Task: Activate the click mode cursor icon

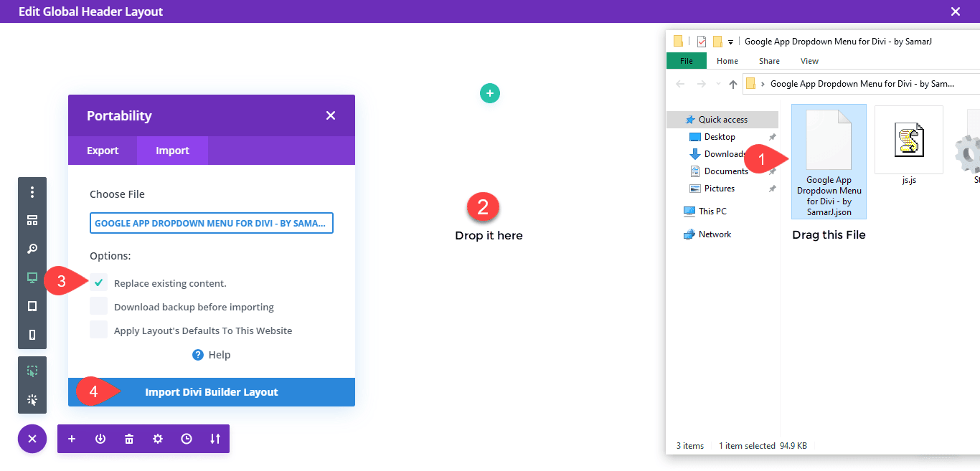Action: coord(32,400)
